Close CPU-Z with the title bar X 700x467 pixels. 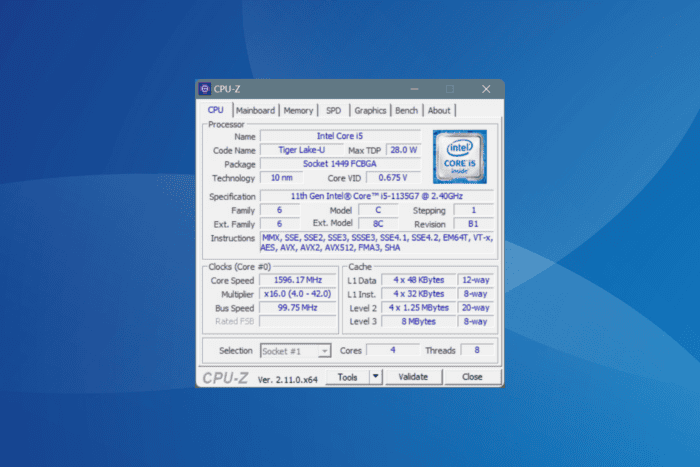click(486, 89)
